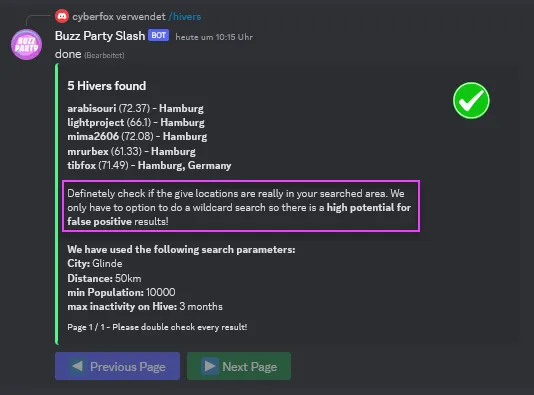Screen dimensions: 534x395
Task: Click the 'We have used the following search parameters' heading
Action: click(x=181, y=250)
